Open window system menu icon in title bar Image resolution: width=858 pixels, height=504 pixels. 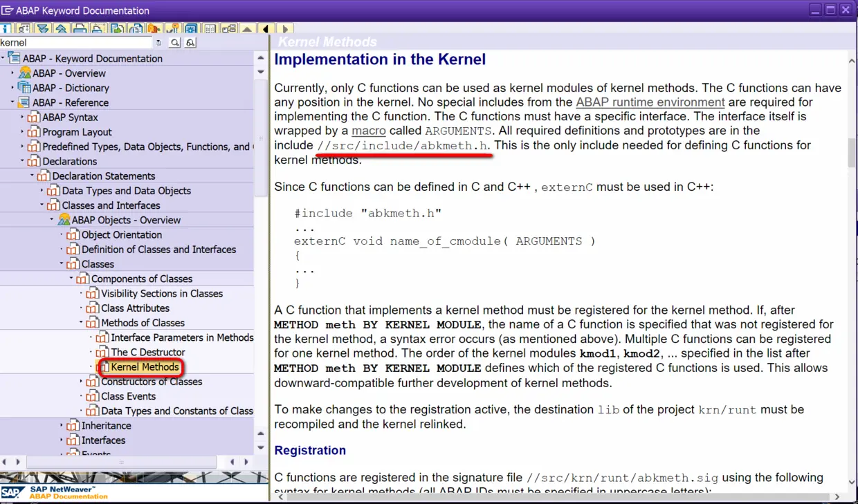[x=7, y=10]
